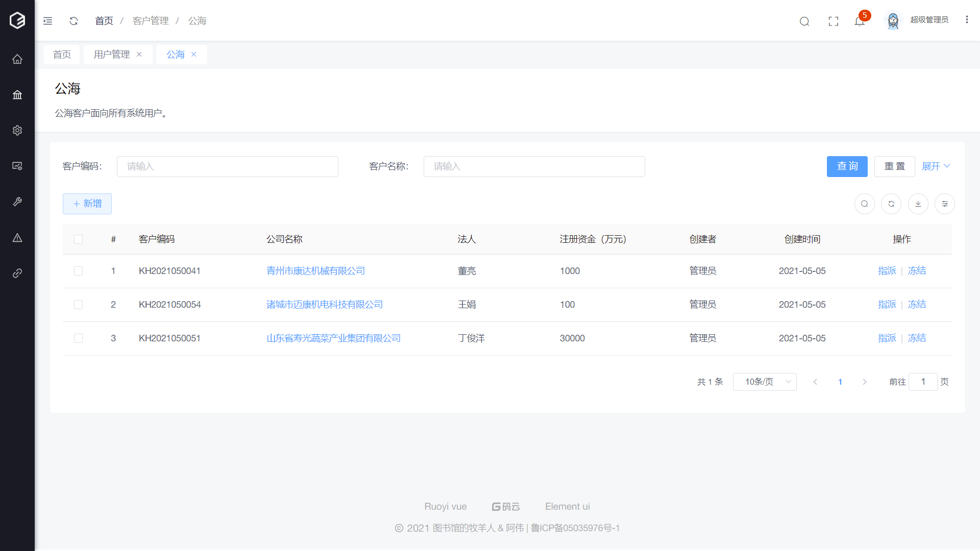The height and width of the screenshot is (551, 980).
Task: Click the sidebar customer management bank icon
Action: coord(17,95)
